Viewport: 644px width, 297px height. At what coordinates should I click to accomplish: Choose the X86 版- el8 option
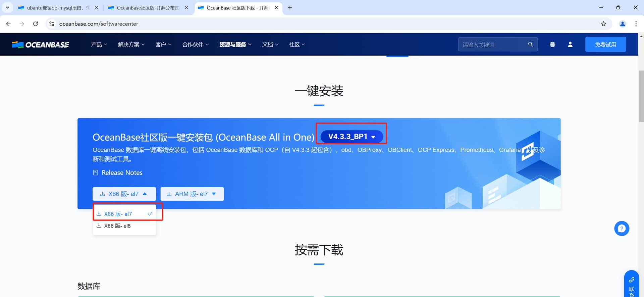click(117, 226)
